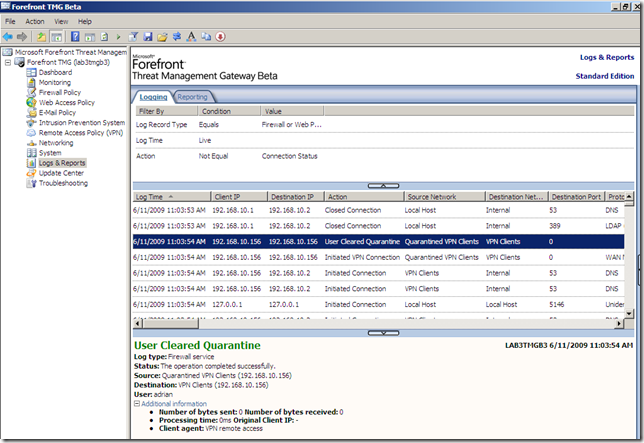The width and height of the screenshot is (644, 443).
Task: Select Troubleshooting in the tree
Action: coord(63,183)
